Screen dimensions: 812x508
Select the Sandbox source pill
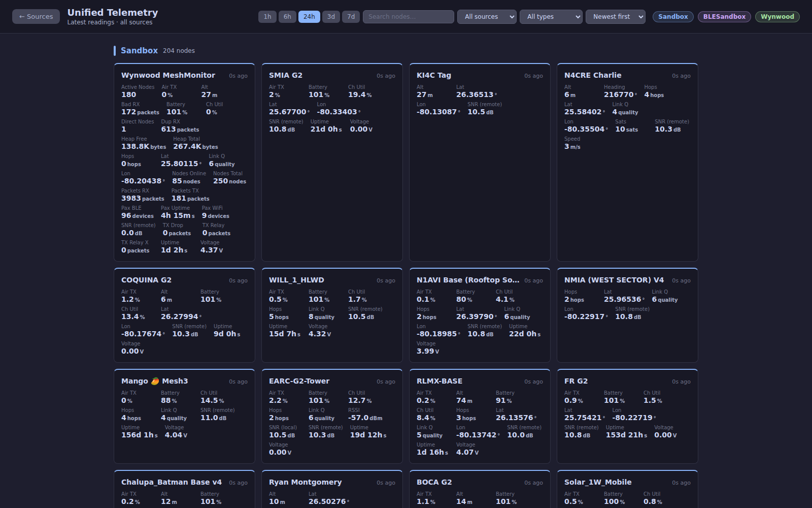672,16
